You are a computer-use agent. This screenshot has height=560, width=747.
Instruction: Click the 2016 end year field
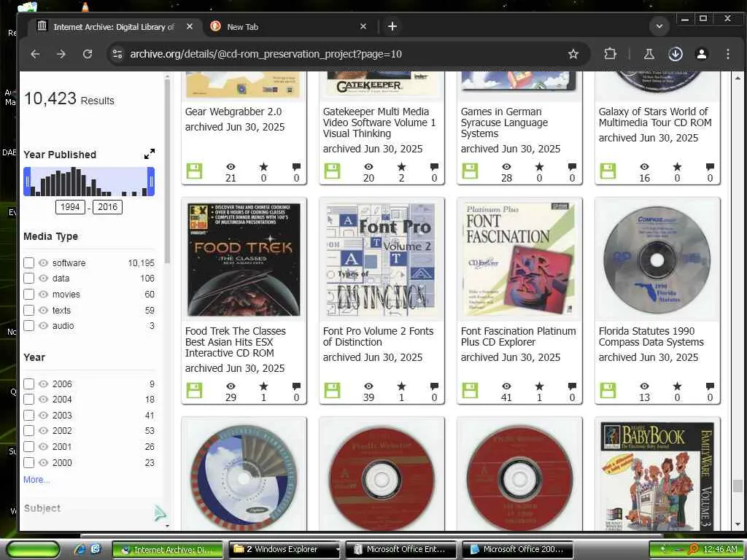[x=108, y=207]
